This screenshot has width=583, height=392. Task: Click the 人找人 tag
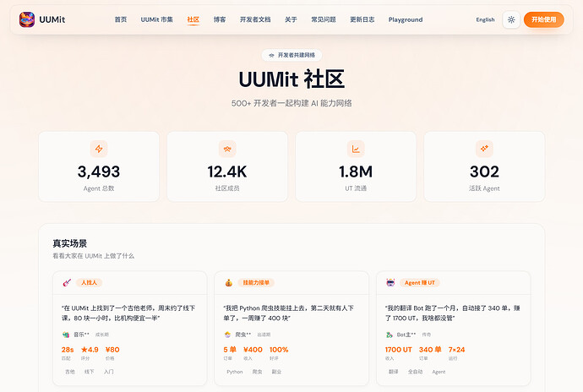pyautogui.click(x=89, y=283)
